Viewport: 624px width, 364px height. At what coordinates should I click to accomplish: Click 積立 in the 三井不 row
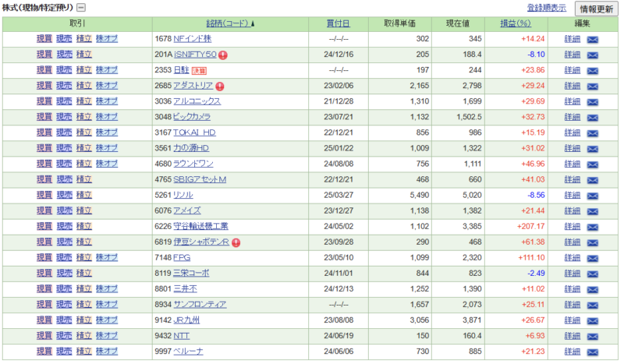point(84,288)
